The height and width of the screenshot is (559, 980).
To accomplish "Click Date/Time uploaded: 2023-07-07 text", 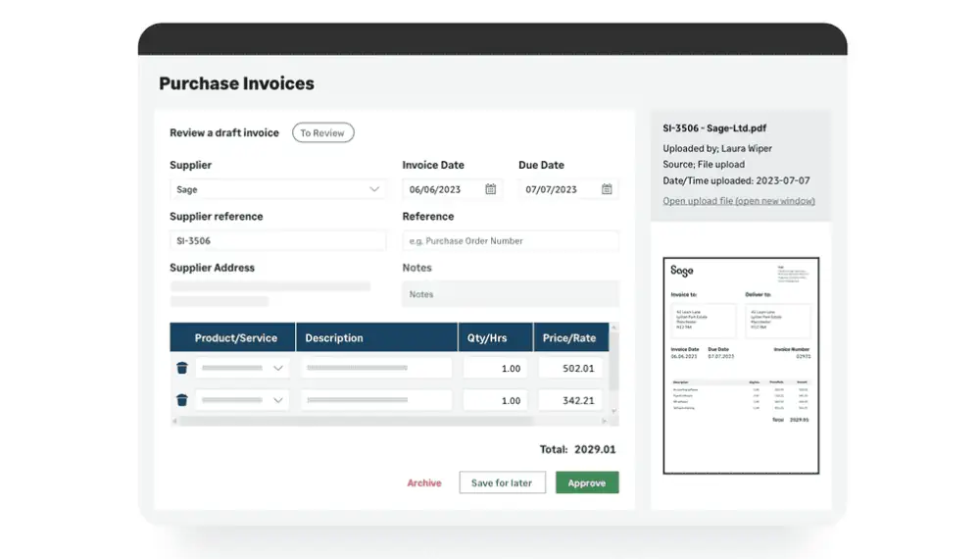I will coord(736,180).
